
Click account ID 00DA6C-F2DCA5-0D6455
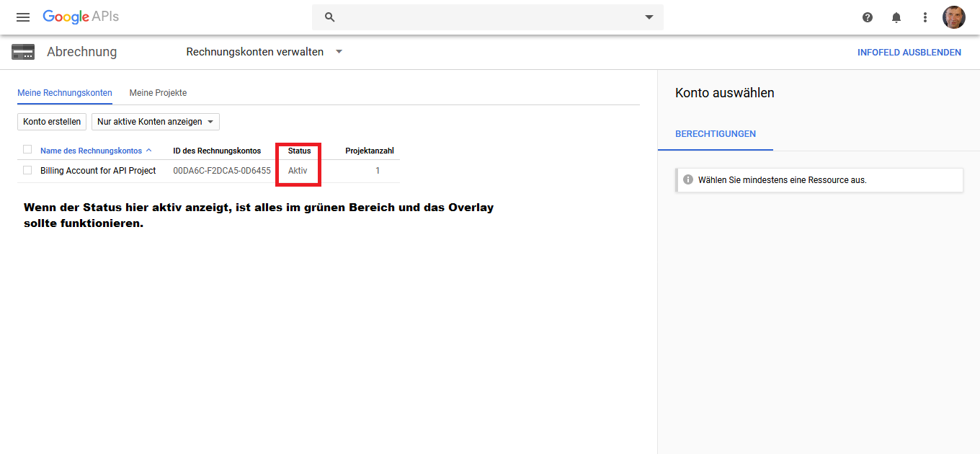[222, 171]
